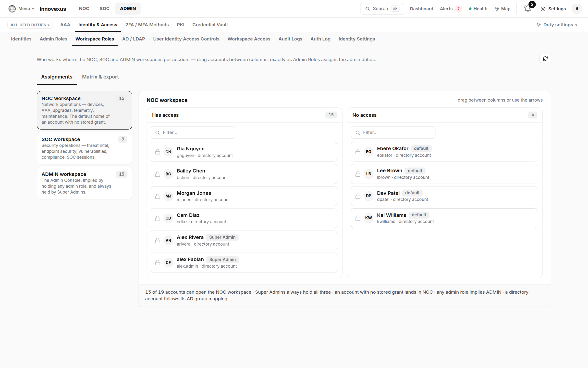Open the AAA section

point(65,25)
